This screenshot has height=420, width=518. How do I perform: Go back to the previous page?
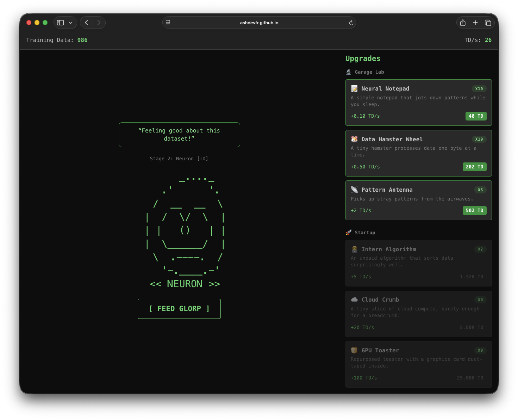coord(87,23)
